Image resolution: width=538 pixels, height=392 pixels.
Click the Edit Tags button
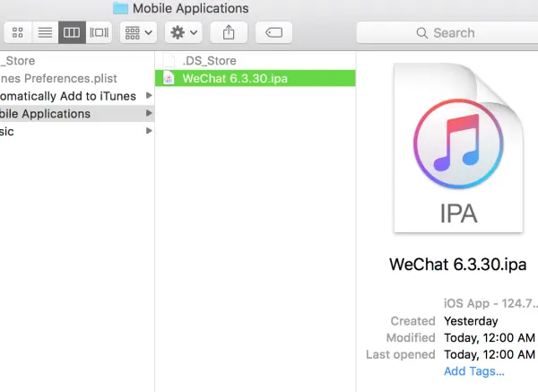273,32
